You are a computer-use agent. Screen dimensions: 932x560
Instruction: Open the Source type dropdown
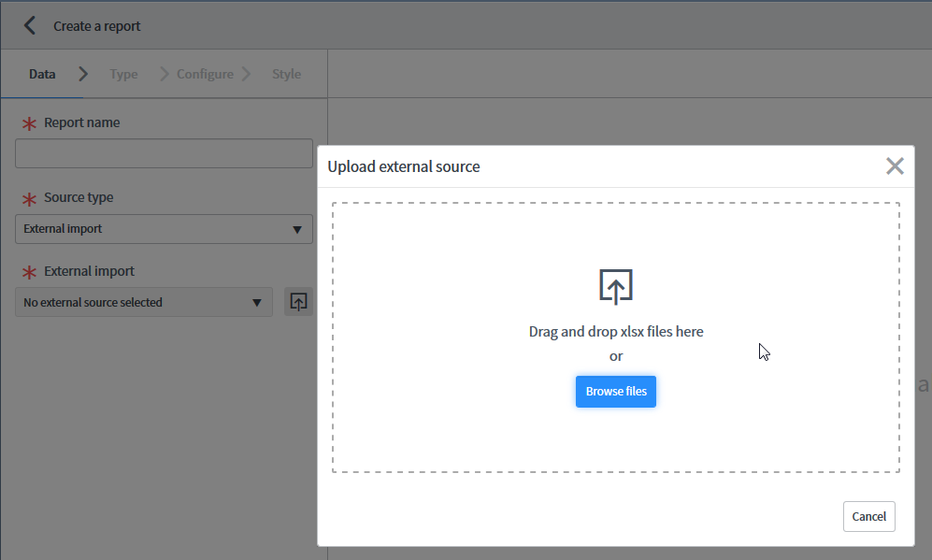pyautogui.click(x=164, y=228)
